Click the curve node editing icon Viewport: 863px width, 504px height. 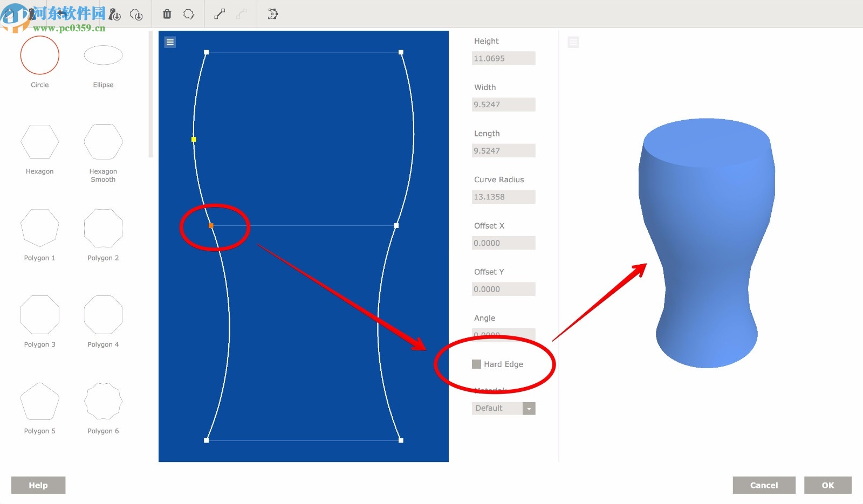coord(273,14)
